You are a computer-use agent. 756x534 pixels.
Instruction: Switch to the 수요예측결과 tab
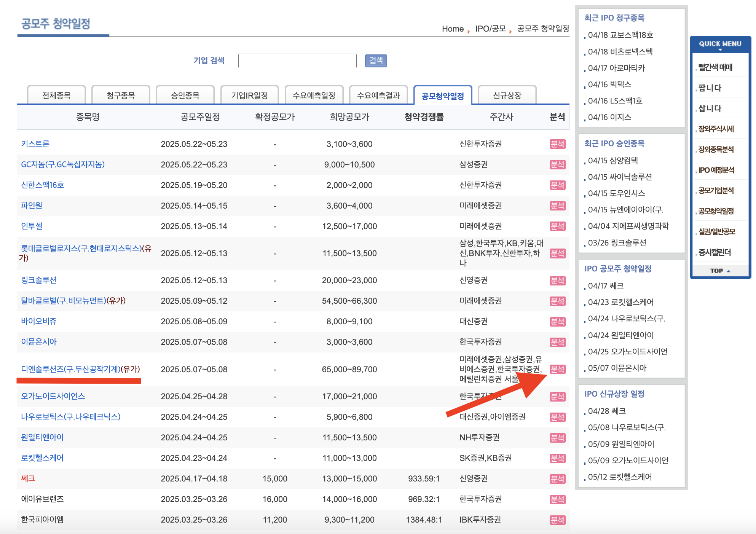pos(378,95)
